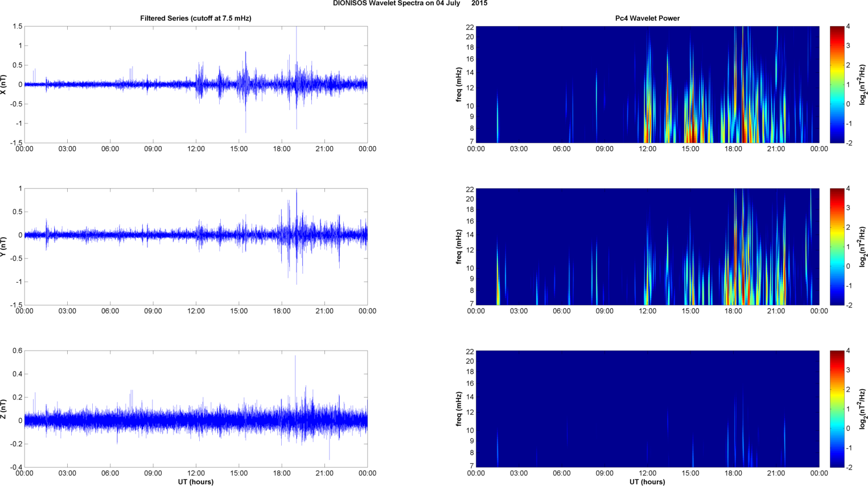Click the freq (mHz) label of the Y spectrogram
This screenshot has height=486, width=868.
pyautogui.click(x=459, y=247)
